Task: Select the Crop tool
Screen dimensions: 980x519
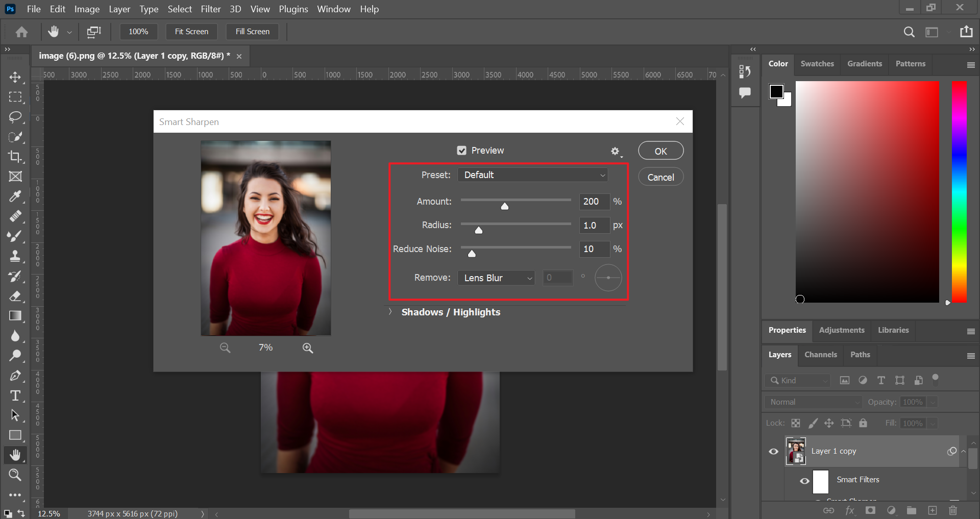Action: click(x=15, y=157)
